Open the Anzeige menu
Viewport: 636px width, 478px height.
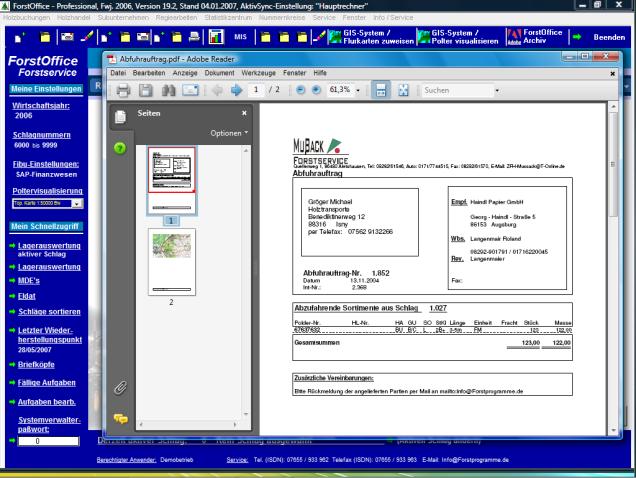[x=185, y=73]
